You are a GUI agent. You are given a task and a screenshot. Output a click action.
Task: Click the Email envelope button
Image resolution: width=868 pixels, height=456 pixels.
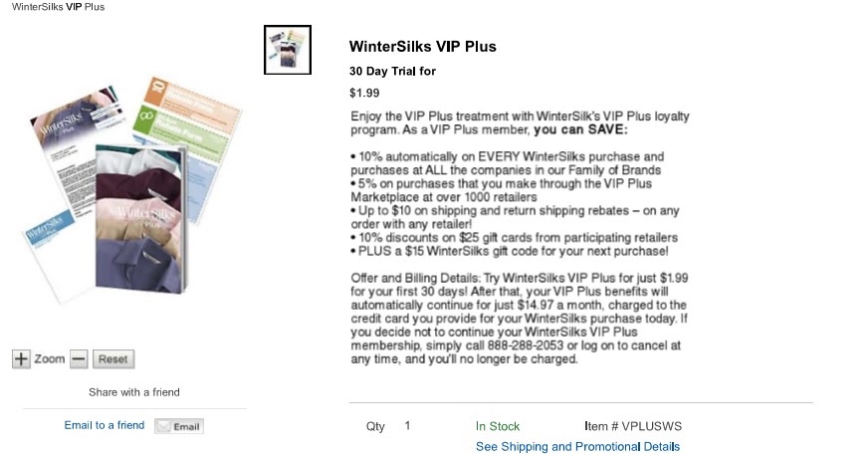(179, 426)
